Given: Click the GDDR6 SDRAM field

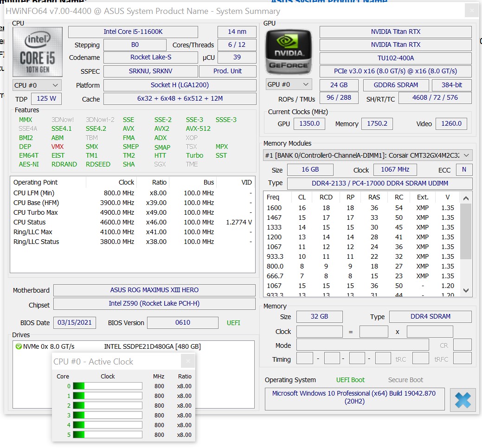Looking at the screenshot, I should pos(396,85).
